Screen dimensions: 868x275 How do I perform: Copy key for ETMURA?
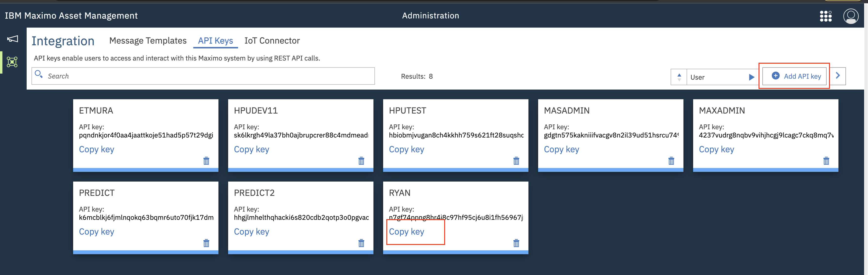[96, 149]
